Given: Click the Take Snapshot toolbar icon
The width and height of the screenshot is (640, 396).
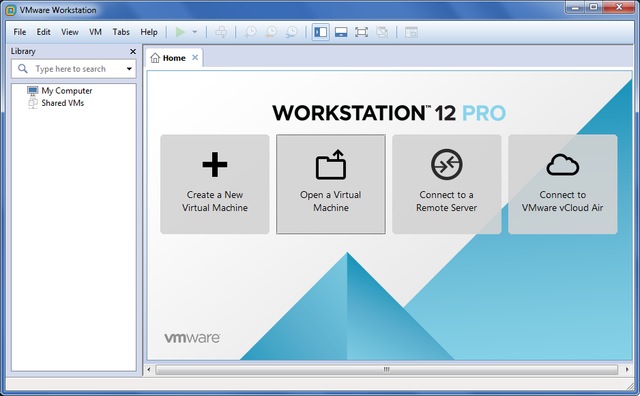Looking at the screenshot, I should coord(250,32).
